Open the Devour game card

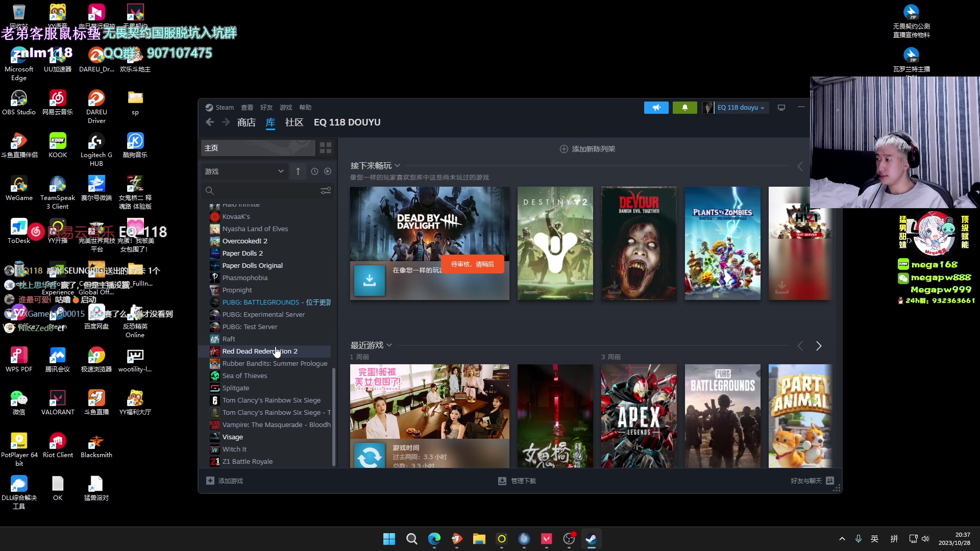[639, 243]
